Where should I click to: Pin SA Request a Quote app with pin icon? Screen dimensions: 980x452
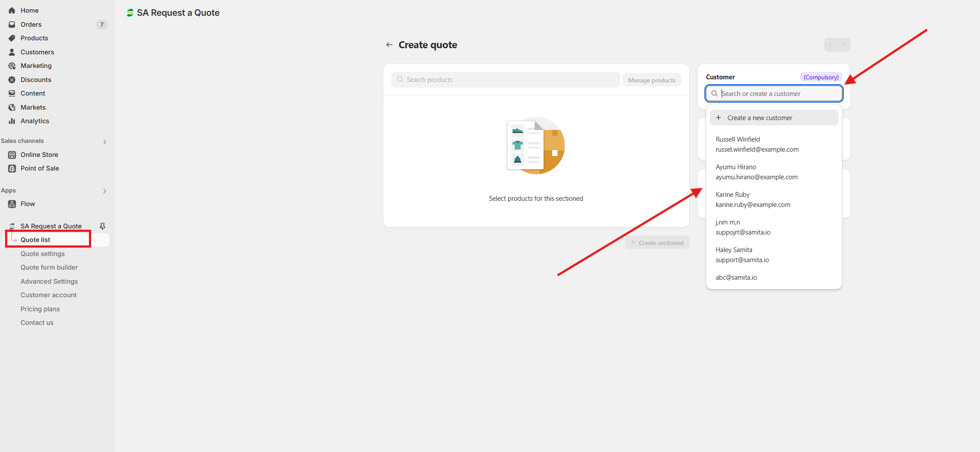(103, 226)
